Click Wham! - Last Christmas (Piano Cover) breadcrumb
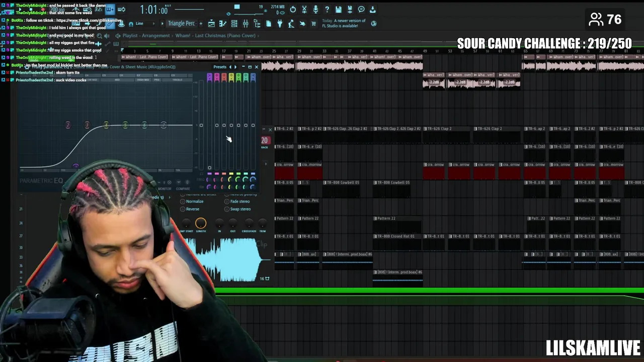The height and width of the screenshot is (362, 644). 215,35
